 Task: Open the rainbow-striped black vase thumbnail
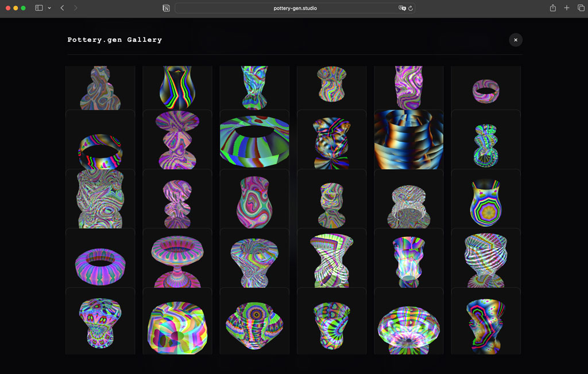pyautogui.click(x=177, y=88)
